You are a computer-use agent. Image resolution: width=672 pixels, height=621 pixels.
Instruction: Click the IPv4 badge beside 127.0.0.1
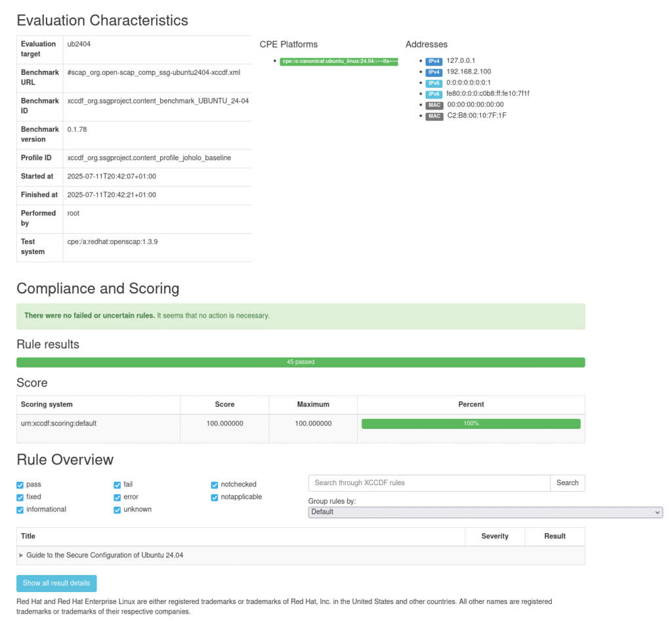coord(434,61)
